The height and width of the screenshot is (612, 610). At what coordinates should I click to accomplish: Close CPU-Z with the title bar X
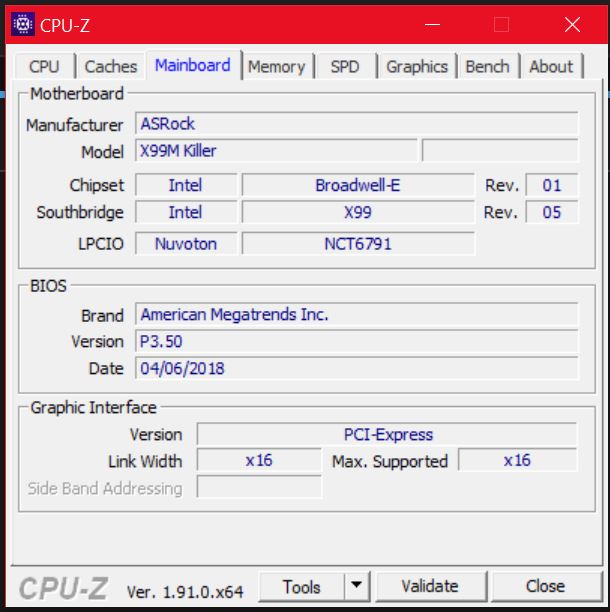[x=573, y=25]
